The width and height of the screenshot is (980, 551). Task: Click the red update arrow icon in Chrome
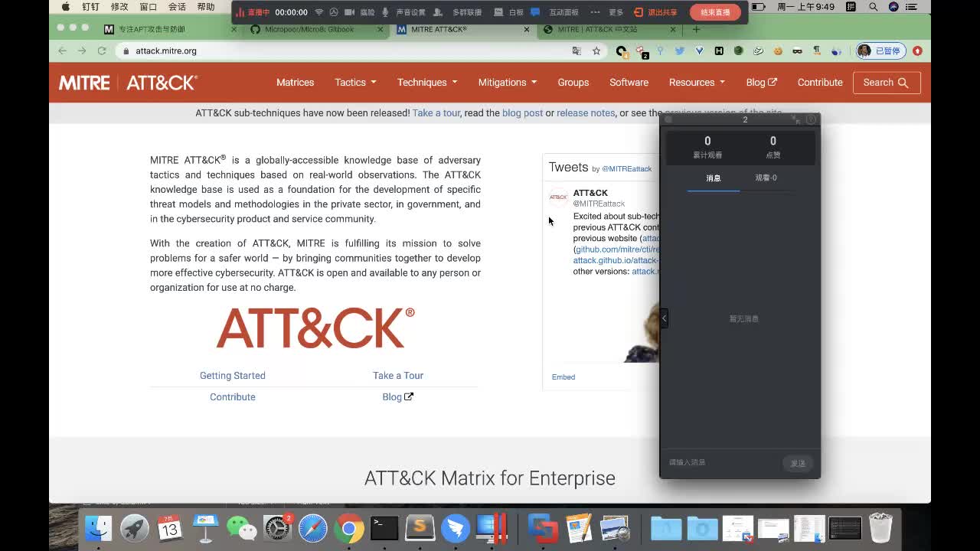[x=917, y=51]
